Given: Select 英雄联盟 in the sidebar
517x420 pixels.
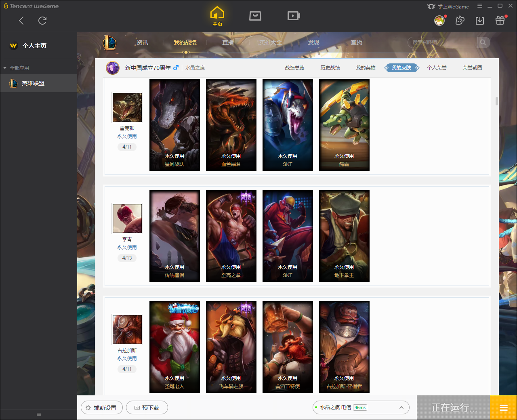Looking at the screenshot, I should 38,83.
